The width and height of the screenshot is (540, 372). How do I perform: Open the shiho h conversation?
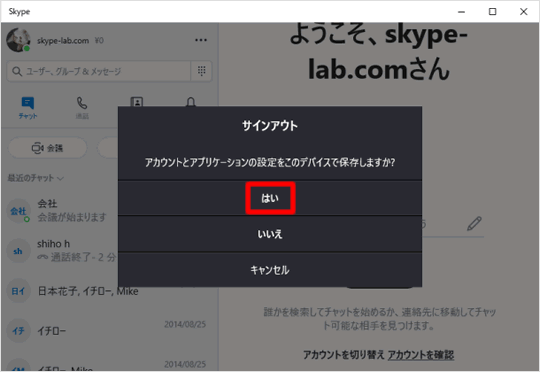[62, 250]
